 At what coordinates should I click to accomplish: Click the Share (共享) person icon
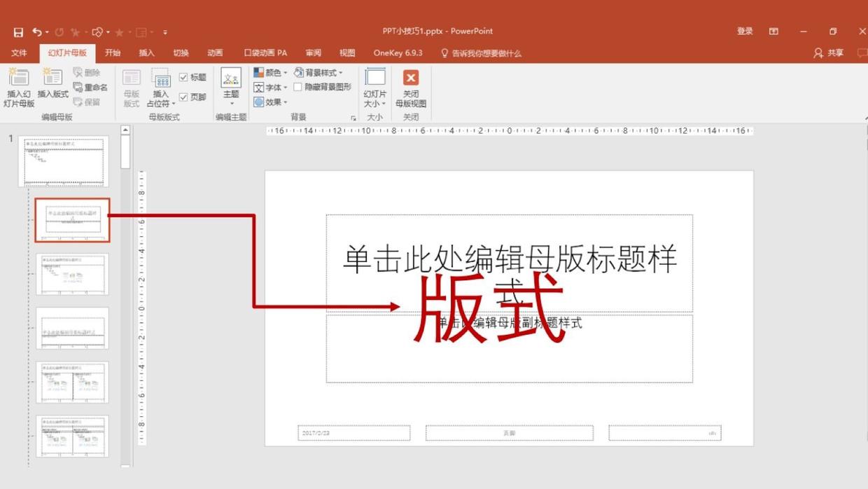tap(818, 53)
